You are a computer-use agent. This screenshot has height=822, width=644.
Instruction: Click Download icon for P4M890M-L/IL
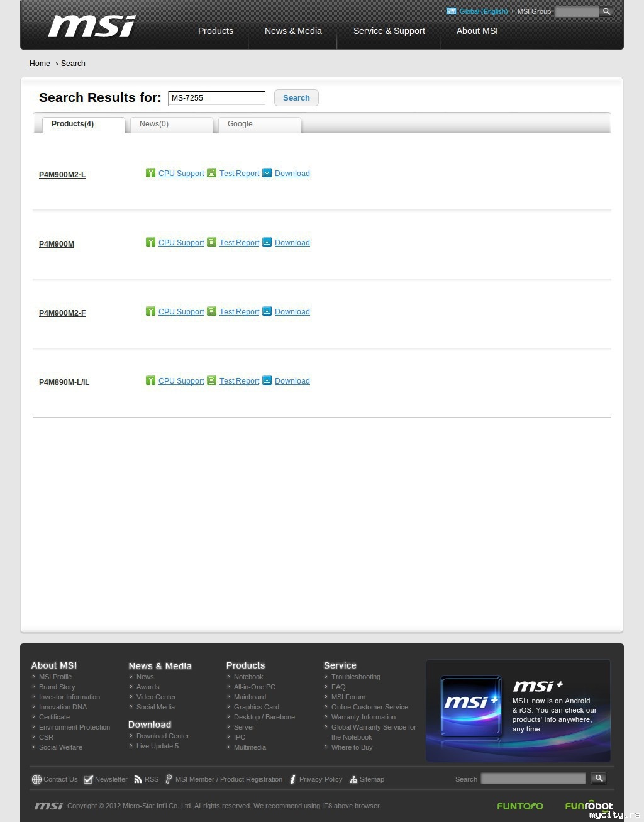click(267, 380)
